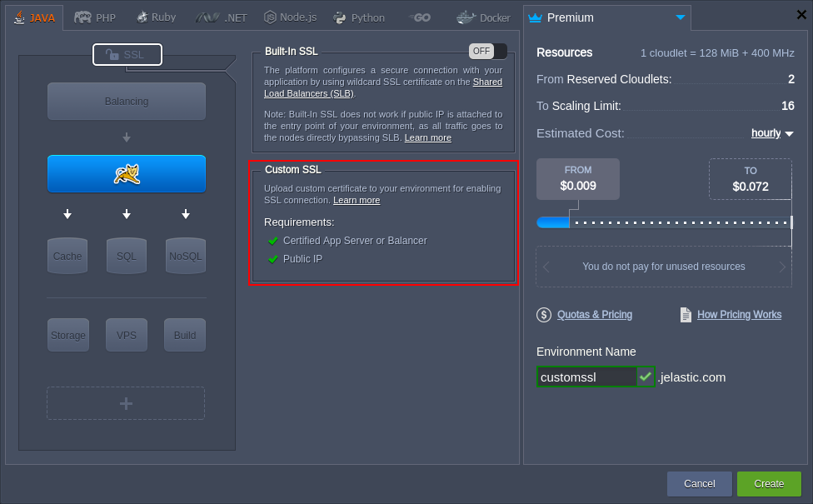The image size is (813, 504).
Task: Select the Storage node icon
Action: tap(67, 335)
